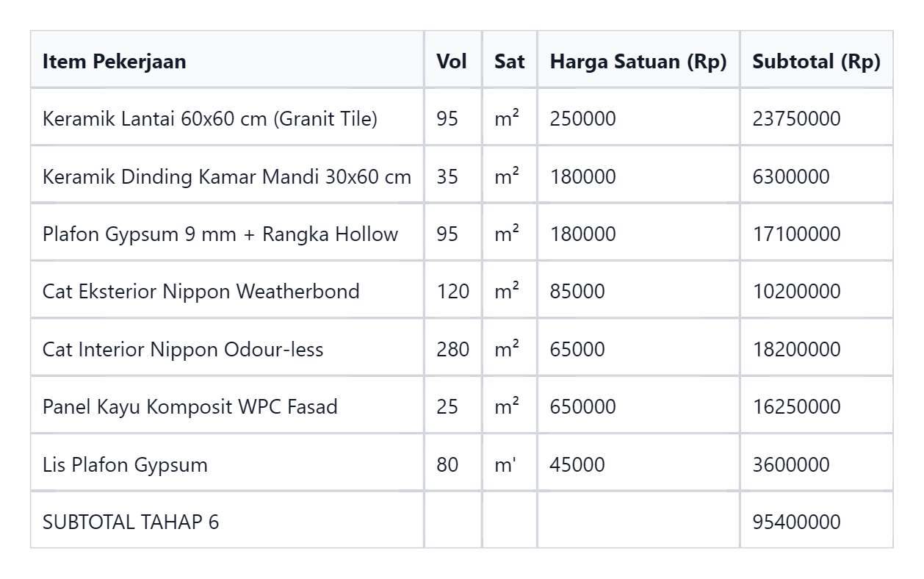Select Cat Eksterior Nippon Weatherbond cell

[227, 291]
